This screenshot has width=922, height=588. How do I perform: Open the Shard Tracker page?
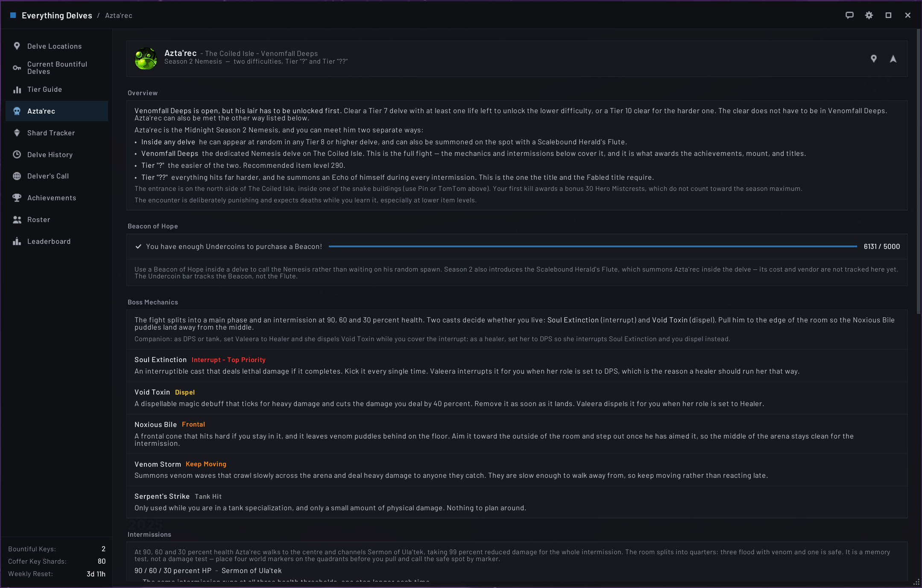[x=57, y=133]
